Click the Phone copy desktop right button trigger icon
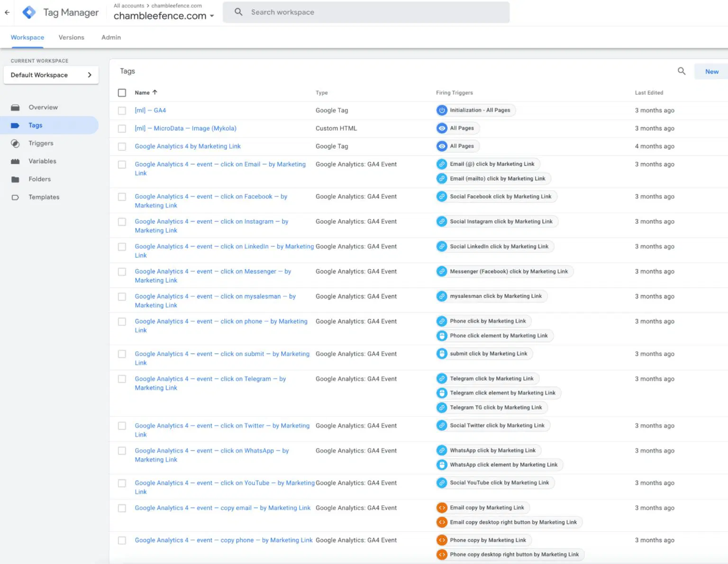 pos(442,555)
